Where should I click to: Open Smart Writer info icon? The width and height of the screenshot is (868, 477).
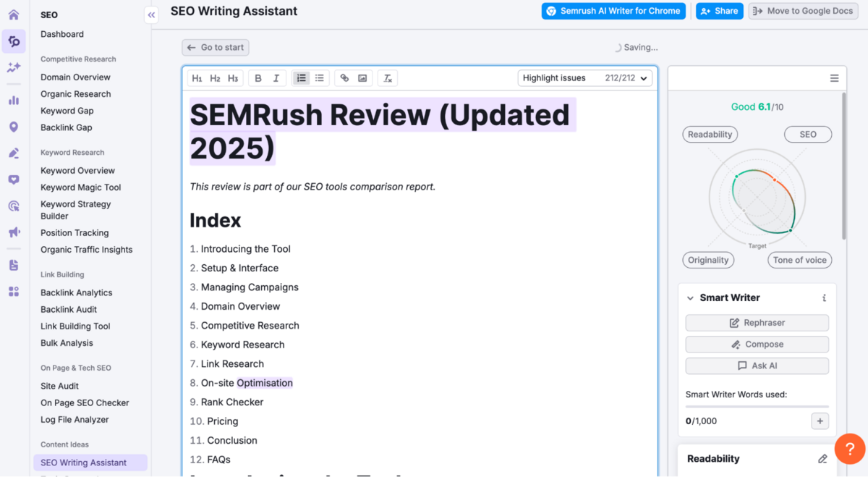pyautogui.click(x=824, y=297)
